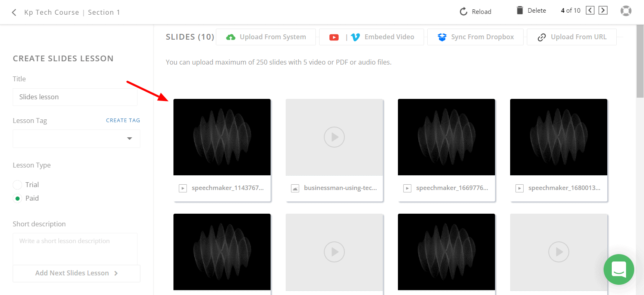Click the speechmaker_1143767... file name
This screenshot has height=295, width=644.
pos(228,188)
